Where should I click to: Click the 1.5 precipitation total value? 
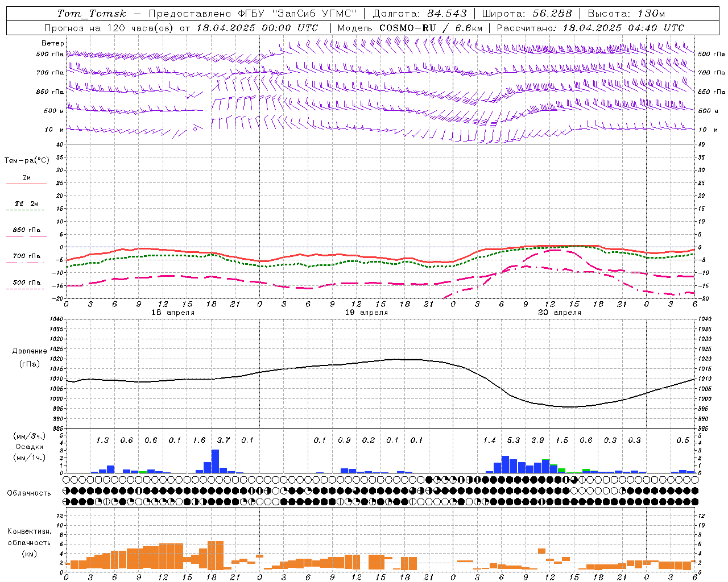coord(562,440)
